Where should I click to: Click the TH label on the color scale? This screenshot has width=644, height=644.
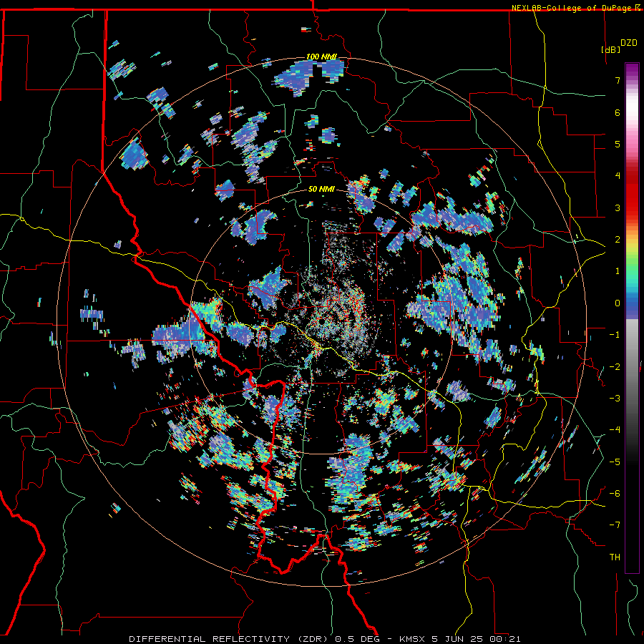[615, 557]
